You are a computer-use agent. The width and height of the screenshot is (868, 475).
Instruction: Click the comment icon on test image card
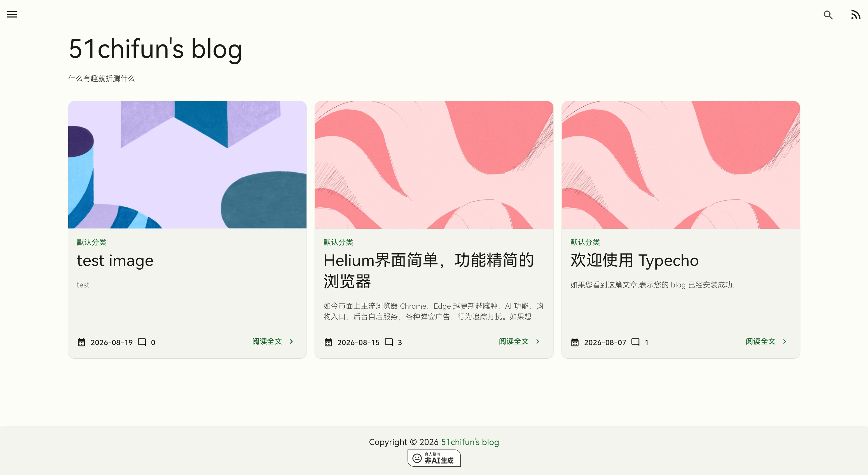142,342
